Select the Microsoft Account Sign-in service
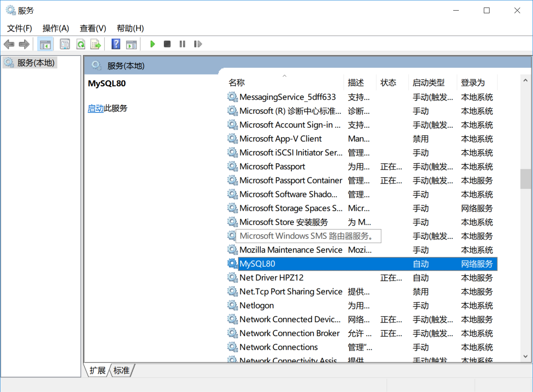 click(x=290, y=125)
